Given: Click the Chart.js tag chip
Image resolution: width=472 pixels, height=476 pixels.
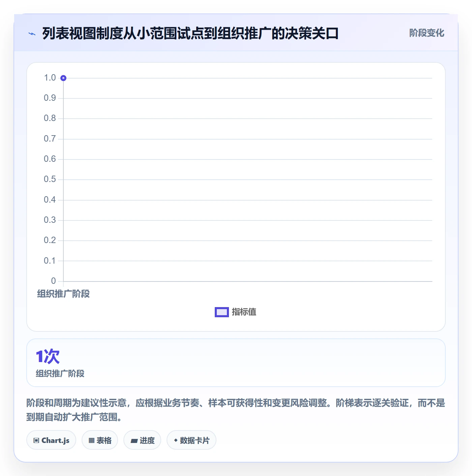Looking at the screenshot, I should point(51,440).
